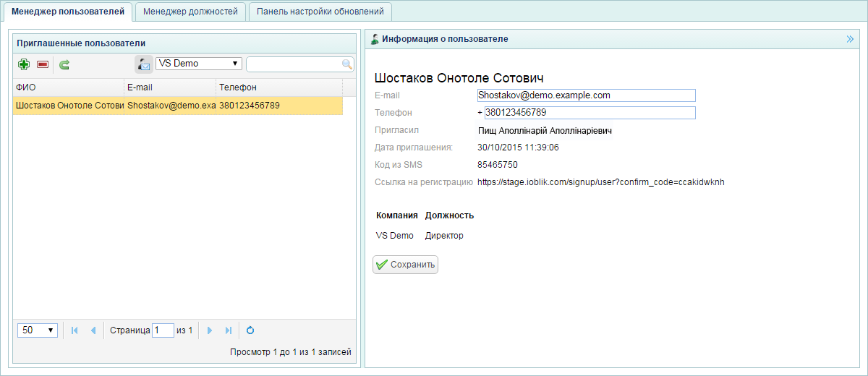Click the green refresh arrow in toolbar
Viewport: 868px width, 376px height.
click(x=64, y=64)
